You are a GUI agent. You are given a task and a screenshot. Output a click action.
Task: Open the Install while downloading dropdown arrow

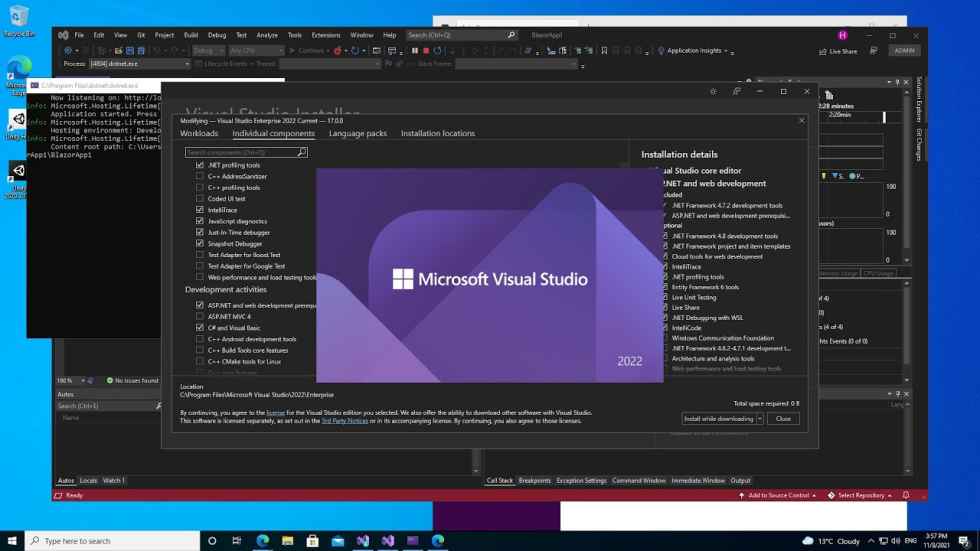click(x=760, y=419)
